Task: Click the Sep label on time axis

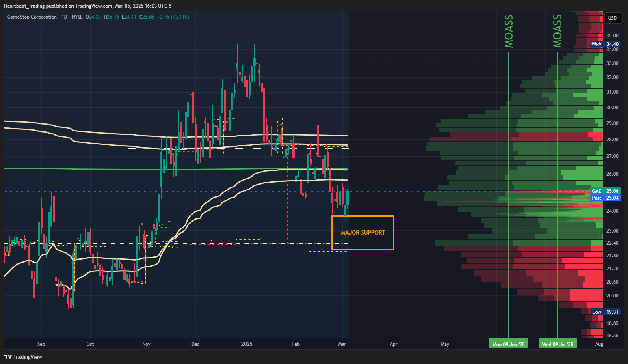Action: click(41, 344)
